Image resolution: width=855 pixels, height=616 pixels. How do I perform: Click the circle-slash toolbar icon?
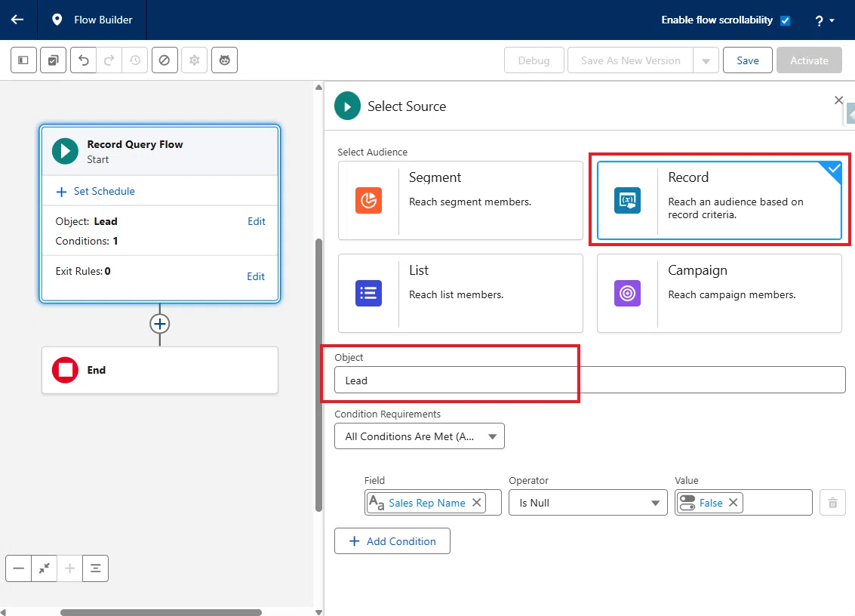[x=164, y=60]
